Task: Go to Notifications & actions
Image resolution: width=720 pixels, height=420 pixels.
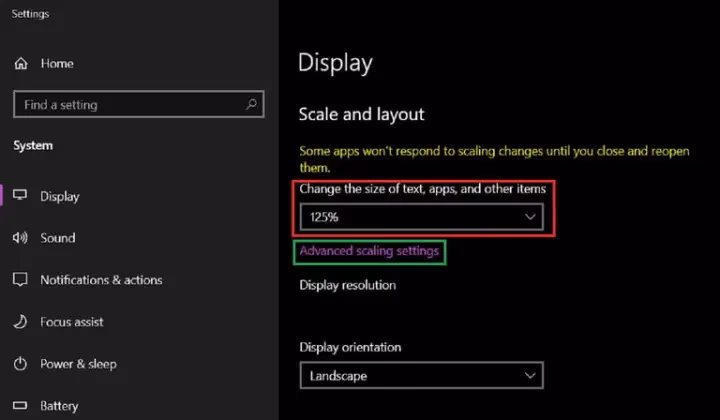Action: pyautogui.click(x=101, y=280)
